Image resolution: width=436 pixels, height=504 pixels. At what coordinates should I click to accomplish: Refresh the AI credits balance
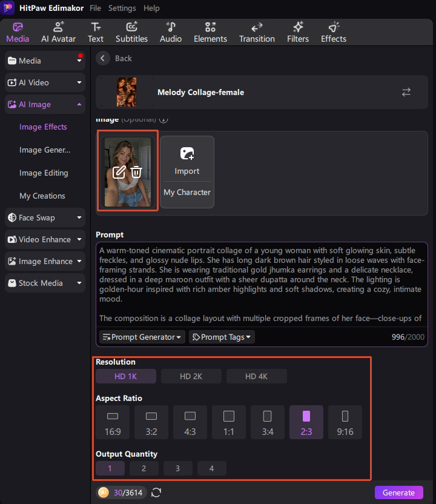click(x=156, y=492)
